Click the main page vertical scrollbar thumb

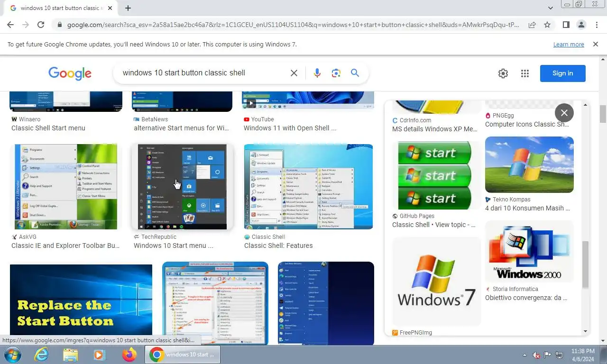(603, 114)
